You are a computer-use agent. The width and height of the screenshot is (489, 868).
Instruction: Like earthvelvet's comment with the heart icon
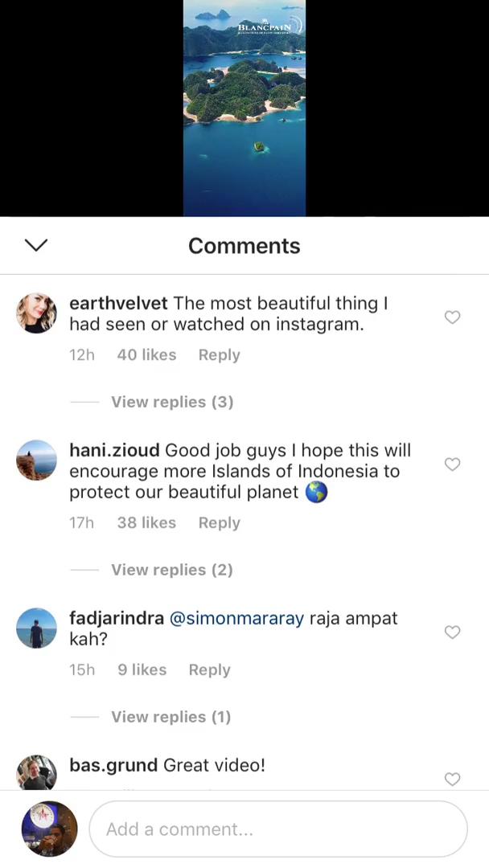452,317
